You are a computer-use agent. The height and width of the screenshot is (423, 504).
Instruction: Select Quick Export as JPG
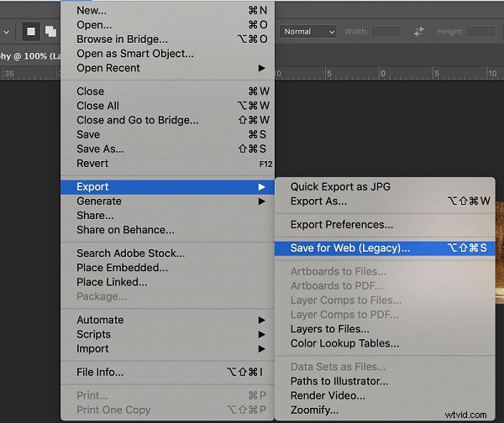coord(340,186)
